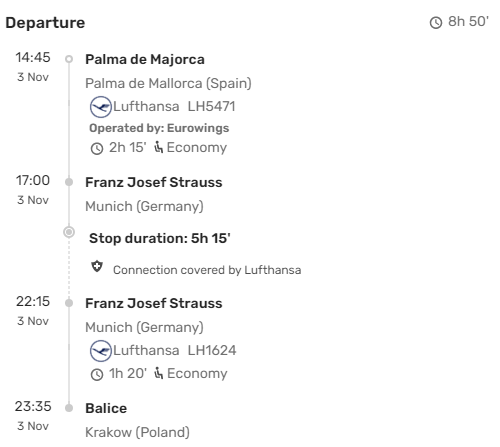The image size is (500, 447).
Task: Click the seat icon beside second Economy
Action: (x=159, y=373)
